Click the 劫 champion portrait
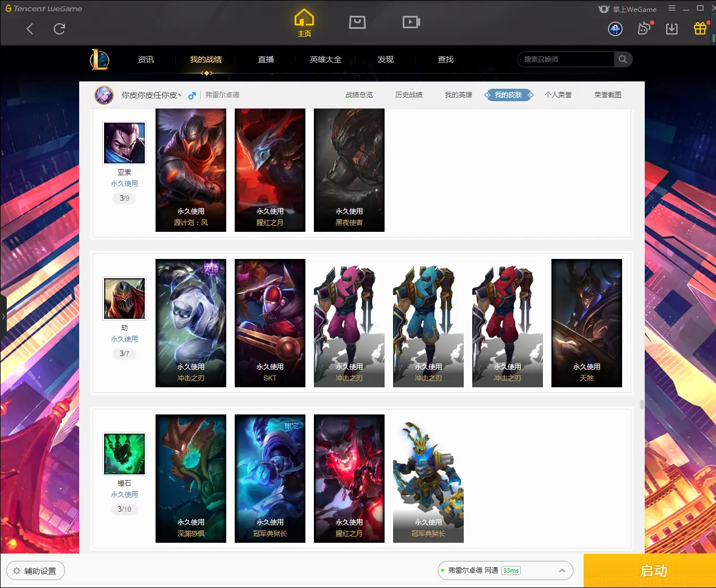 coord(124,299)
